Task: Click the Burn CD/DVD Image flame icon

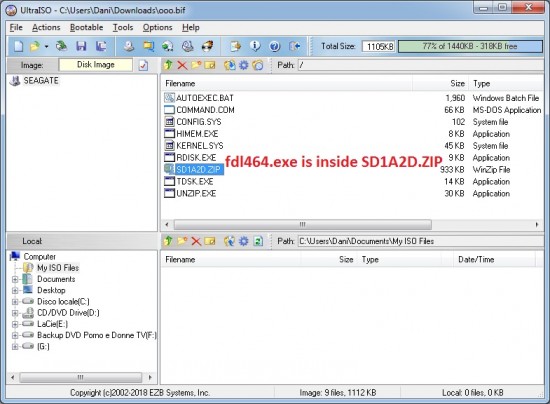Action: (x=207, y=46)
